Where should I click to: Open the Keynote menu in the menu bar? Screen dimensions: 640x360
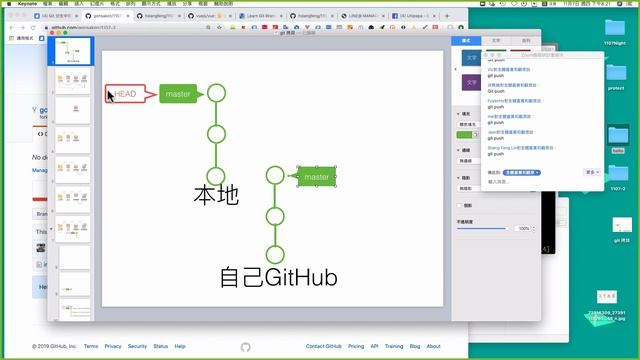[x=27, y=4]
